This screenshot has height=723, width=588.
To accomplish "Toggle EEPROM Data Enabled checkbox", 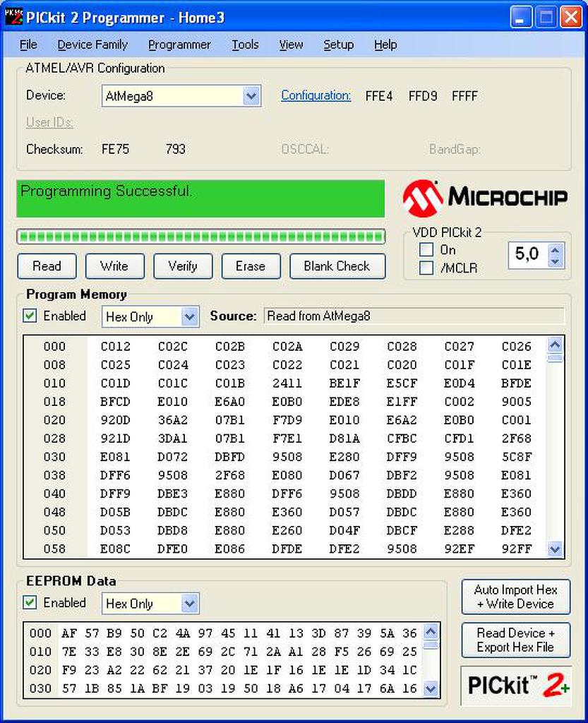I will 30,603.
